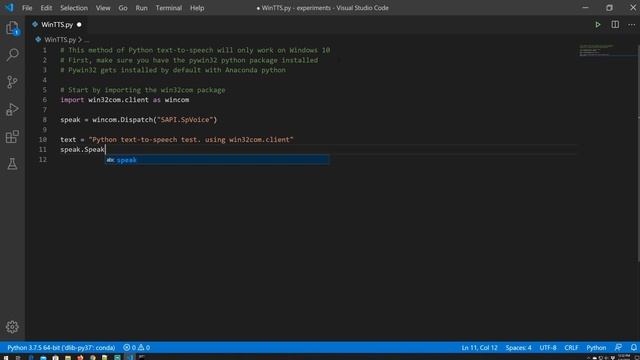Click the VS Code logo icon

click(9, 8)
